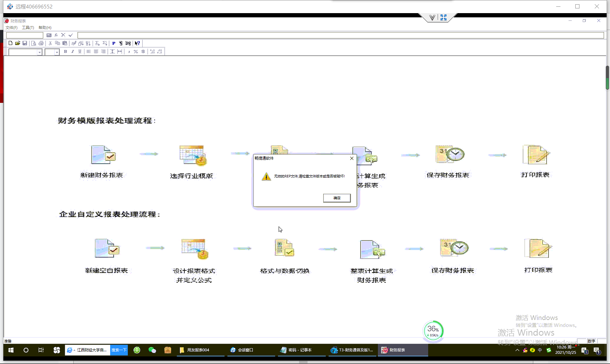
Task: Close the 畅捷通软件 dialog with X
Action: [x=352, y=158]
